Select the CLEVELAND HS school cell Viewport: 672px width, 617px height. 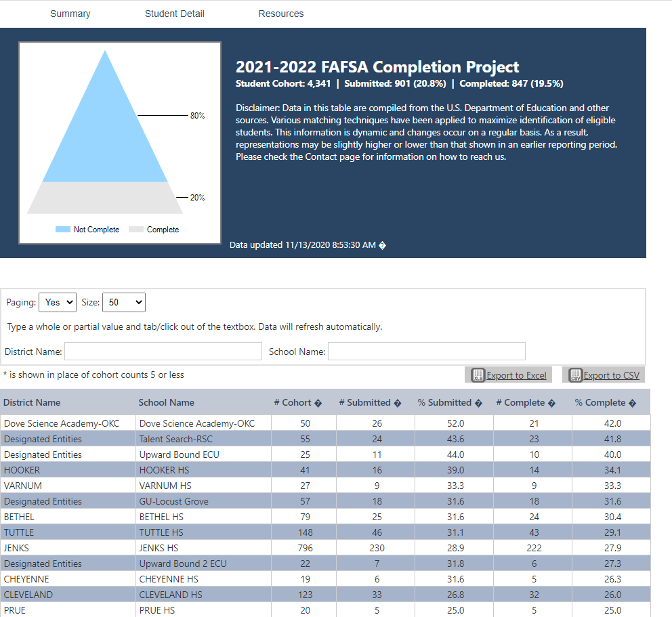point(204,595)
